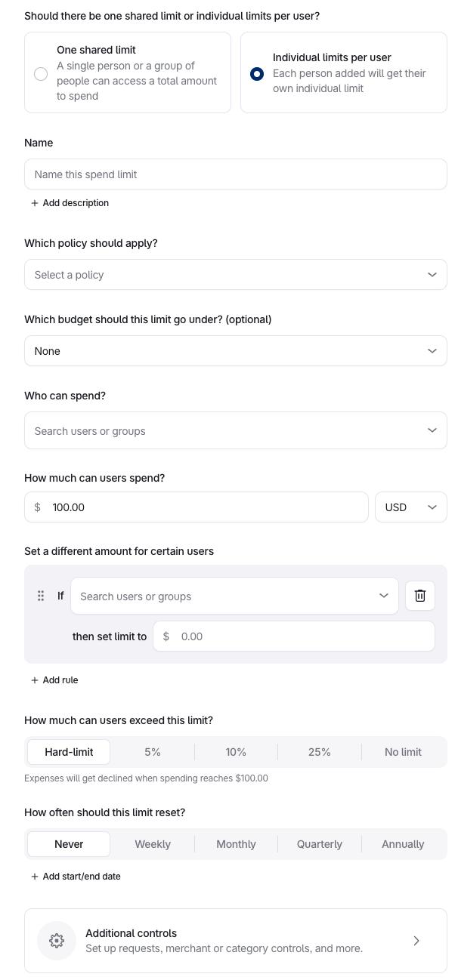The height and width of the screenshot is (980, 458).
Task: Choose the 10% exceed limit option
Action: point(236,752)
